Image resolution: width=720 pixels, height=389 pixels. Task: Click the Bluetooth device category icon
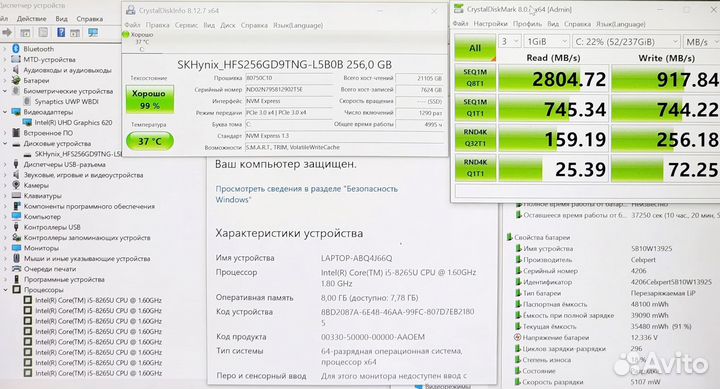pyautogui.click(x=16, y=49)
